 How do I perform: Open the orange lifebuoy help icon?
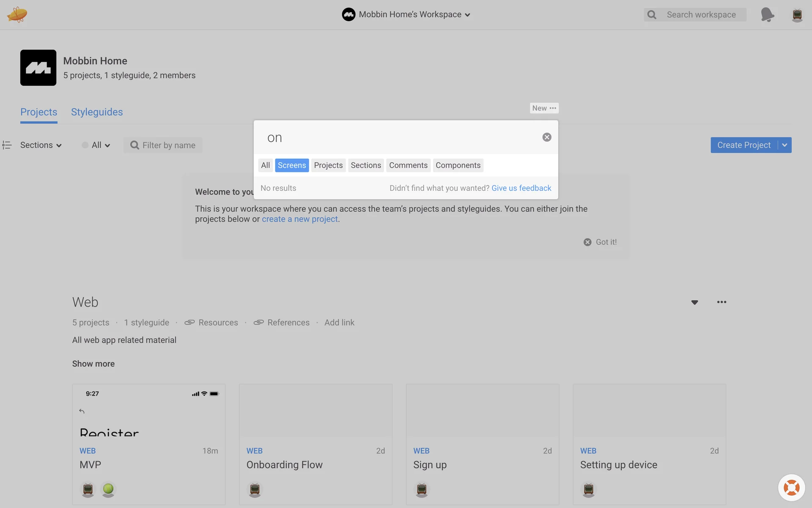point(791,487)
